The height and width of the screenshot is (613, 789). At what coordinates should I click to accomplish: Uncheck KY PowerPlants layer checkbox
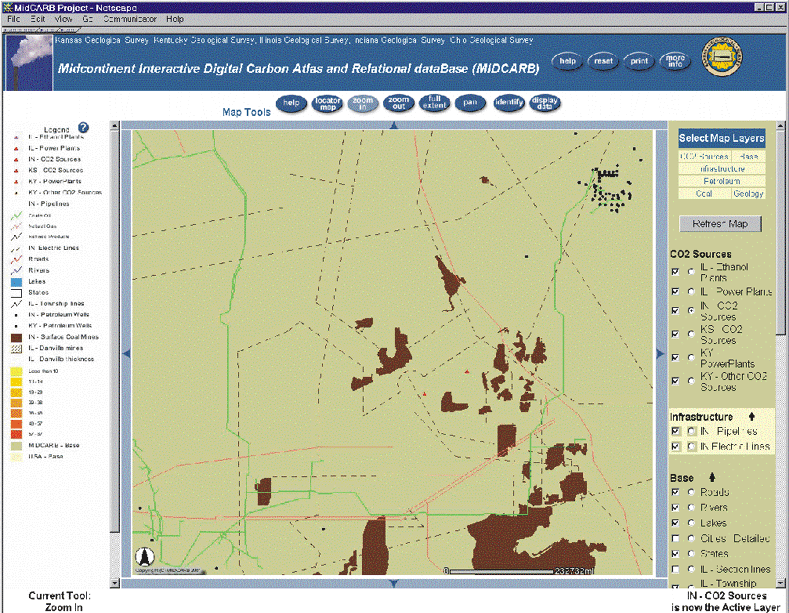pyautogui.click(x=675, y=357)
